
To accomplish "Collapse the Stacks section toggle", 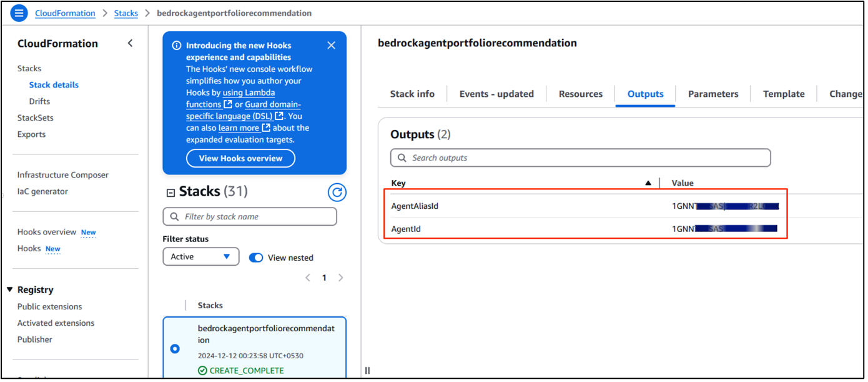I will click(170, 193).
